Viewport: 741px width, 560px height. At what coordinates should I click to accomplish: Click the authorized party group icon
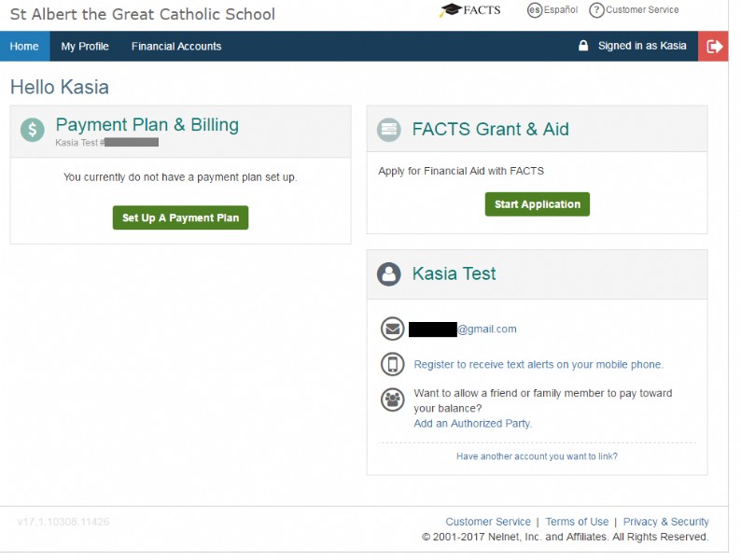(392, 399)
